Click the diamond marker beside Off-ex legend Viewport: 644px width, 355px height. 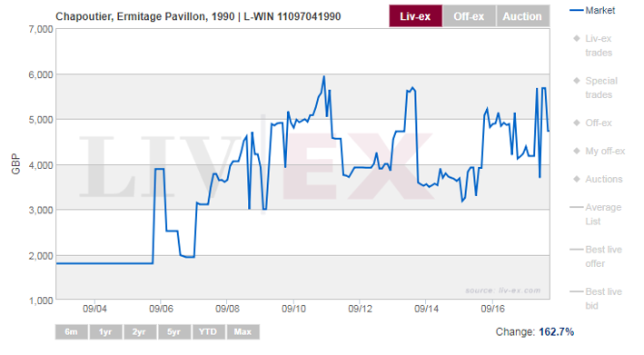click(x=577, y=123)
